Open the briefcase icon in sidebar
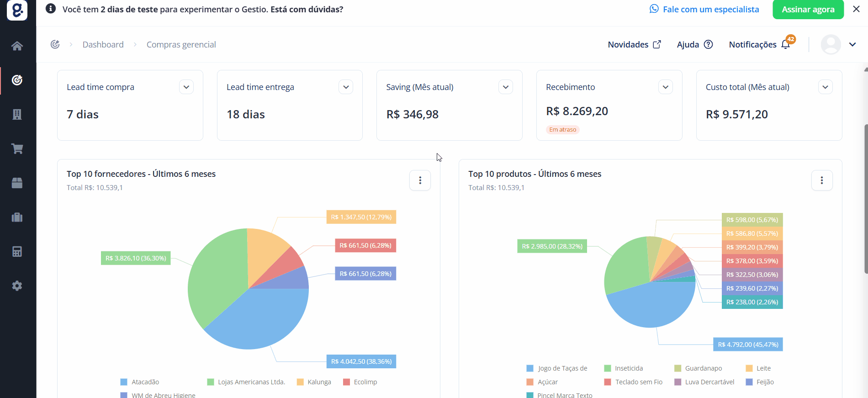The image size is (868, 398). 17,217
